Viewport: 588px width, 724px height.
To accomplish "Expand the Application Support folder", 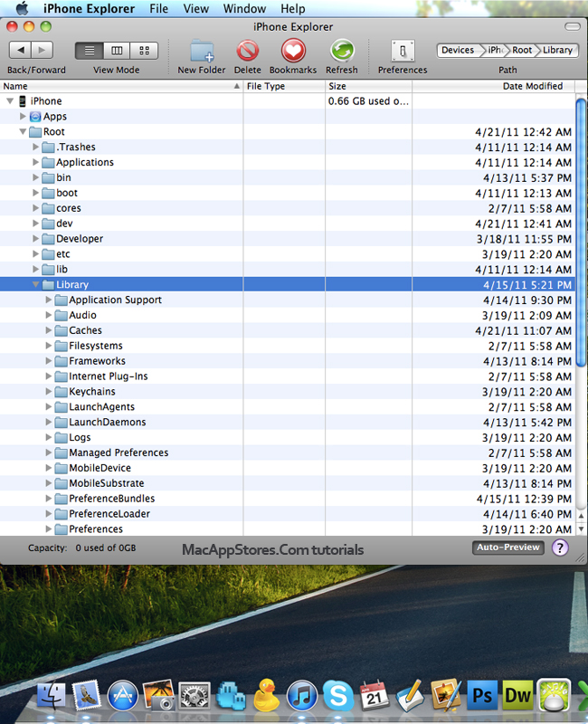I will (x=49, y=300).
